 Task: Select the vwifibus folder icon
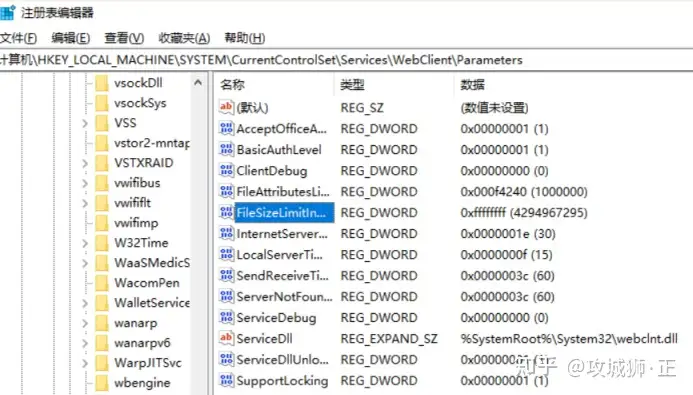102,183
